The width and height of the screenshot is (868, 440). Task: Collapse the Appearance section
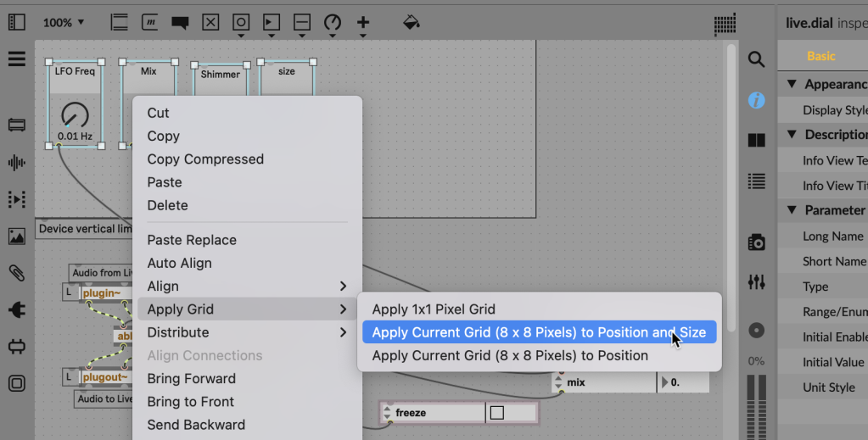[792, 84]
